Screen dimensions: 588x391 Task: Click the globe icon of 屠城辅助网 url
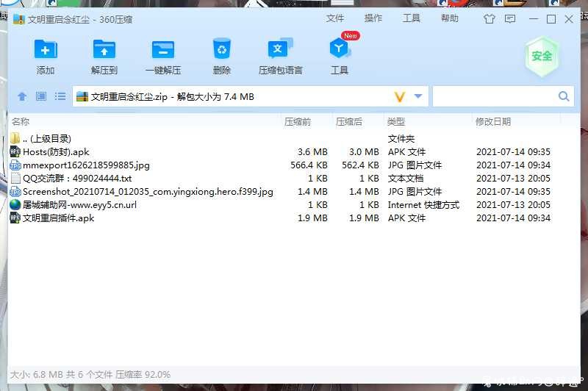(x=15, y=204)
